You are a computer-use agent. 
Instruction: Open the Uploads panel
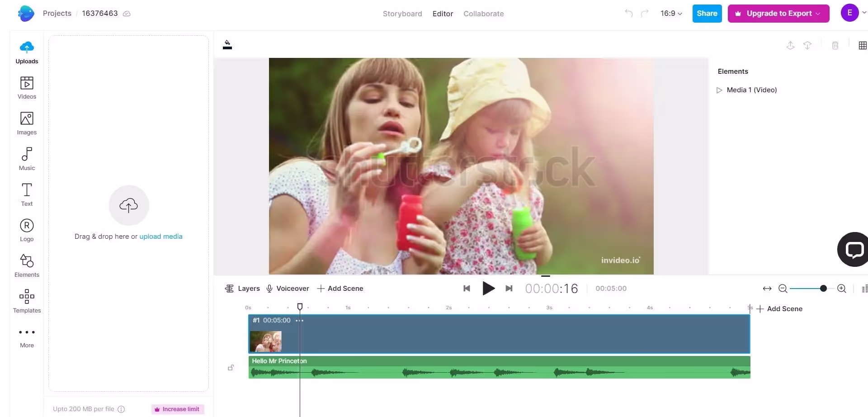coord(27,53)
